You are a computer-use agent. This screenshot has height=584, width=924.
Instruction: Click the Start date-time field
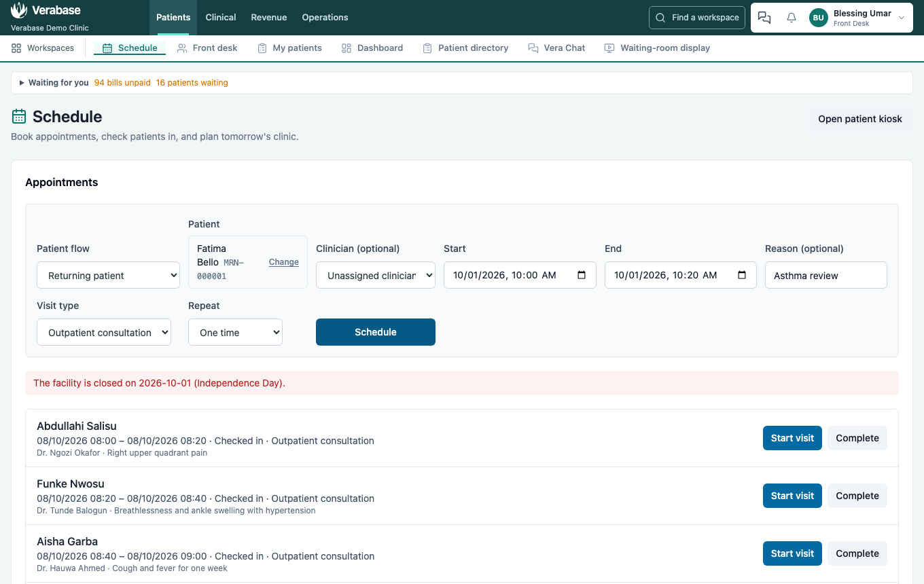pyautogui.click(x=520, y=275)
